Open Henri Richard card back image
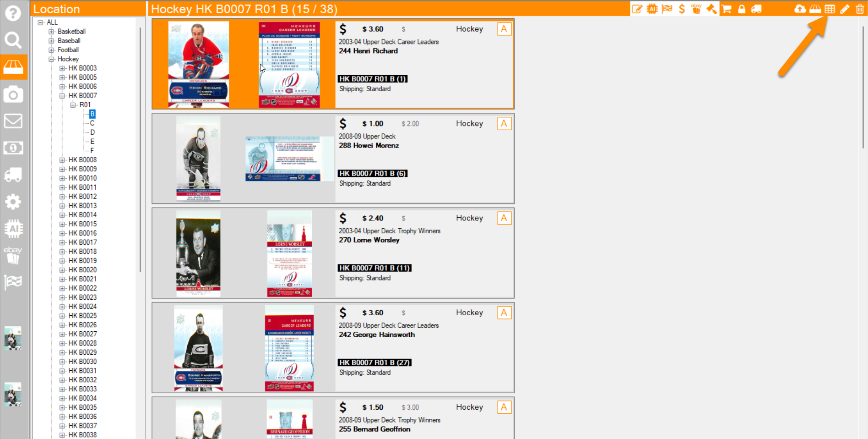The height and width of the screenshot is (439, 868). click(289, 64)
